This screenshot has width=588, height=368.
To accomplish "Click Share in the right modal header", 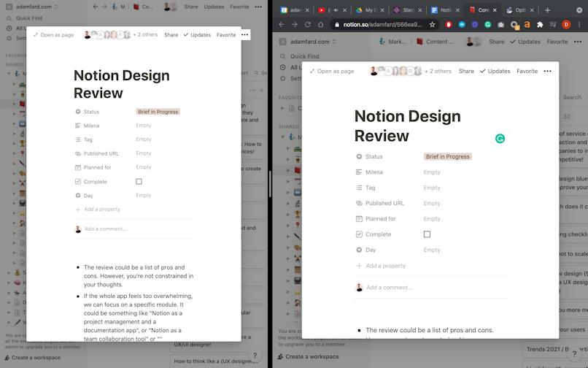I will coord(466,71).
